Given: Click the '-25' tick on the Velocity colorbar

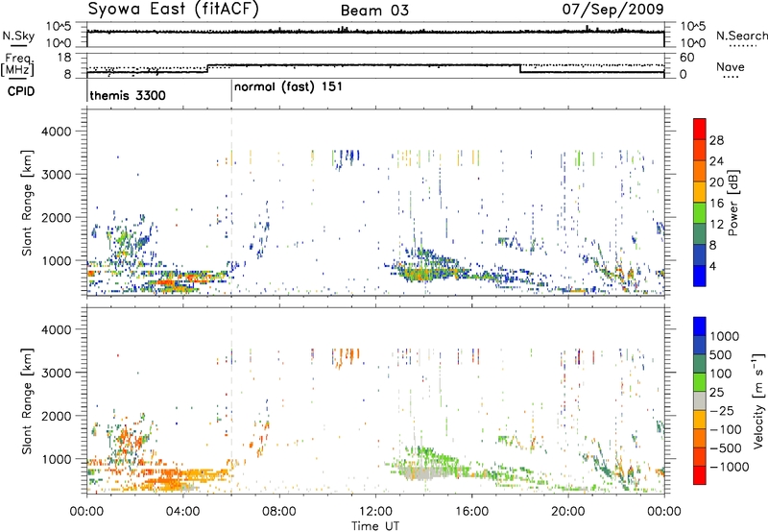Looking at the screenshot, I should click(721, 410).
